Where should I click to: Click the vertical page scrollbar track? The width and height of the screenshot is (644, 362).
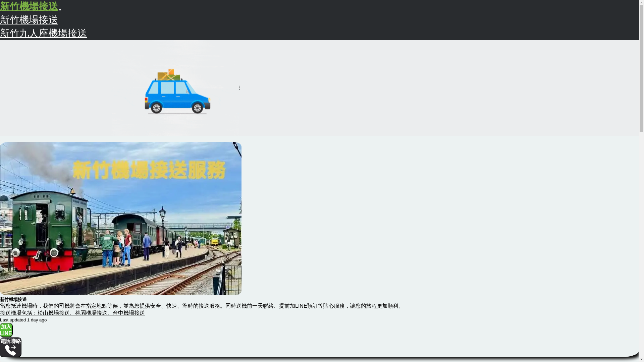641,235
